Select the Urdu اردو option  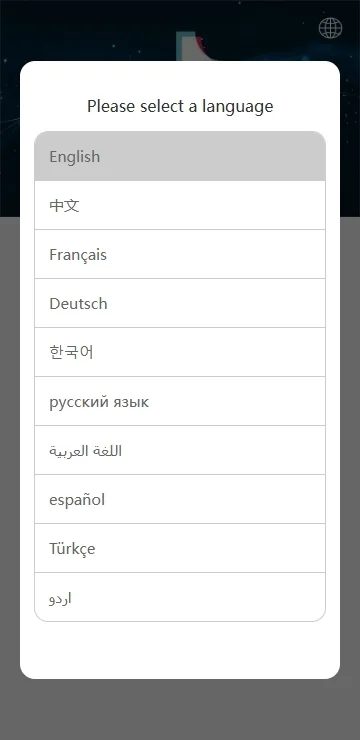[180, 597]
